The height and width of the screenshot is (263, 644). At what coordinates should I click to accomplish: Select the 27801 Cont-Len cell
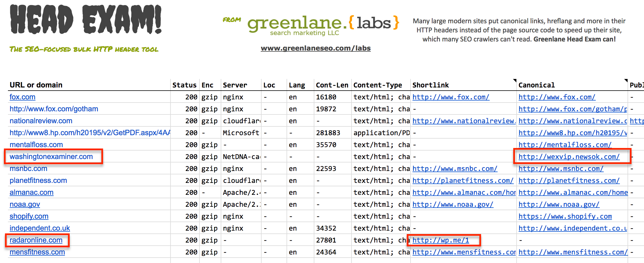point(326,240)
